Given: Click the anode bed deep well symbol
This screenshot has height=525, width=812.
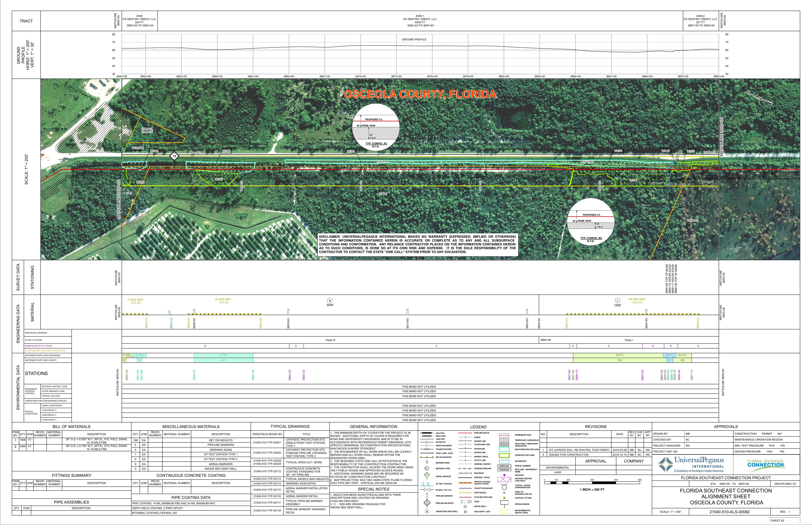Looking at the screenshot, I should (x=427, y=511).
